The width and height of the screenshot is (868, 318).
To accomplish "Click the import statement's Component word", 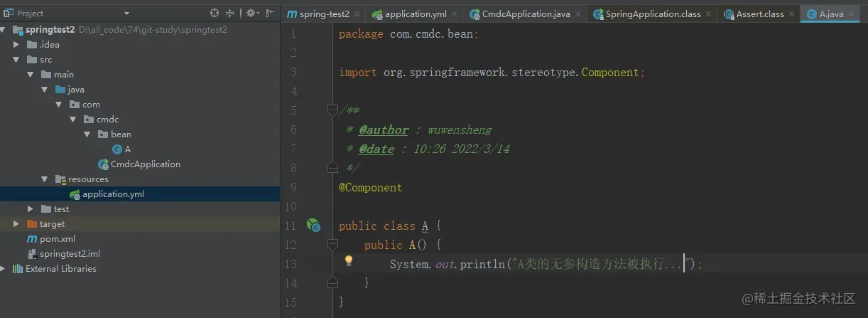I will [611, 73].
